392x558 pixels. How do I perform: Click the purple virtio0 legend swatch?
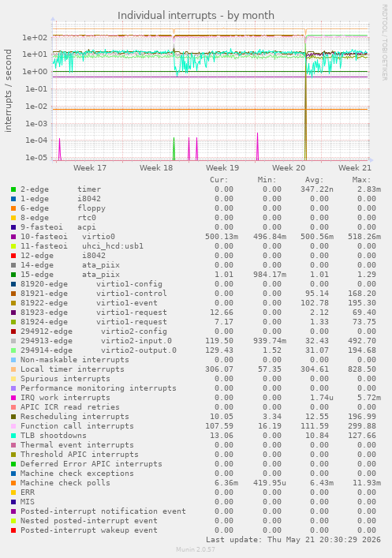point(13,237)
